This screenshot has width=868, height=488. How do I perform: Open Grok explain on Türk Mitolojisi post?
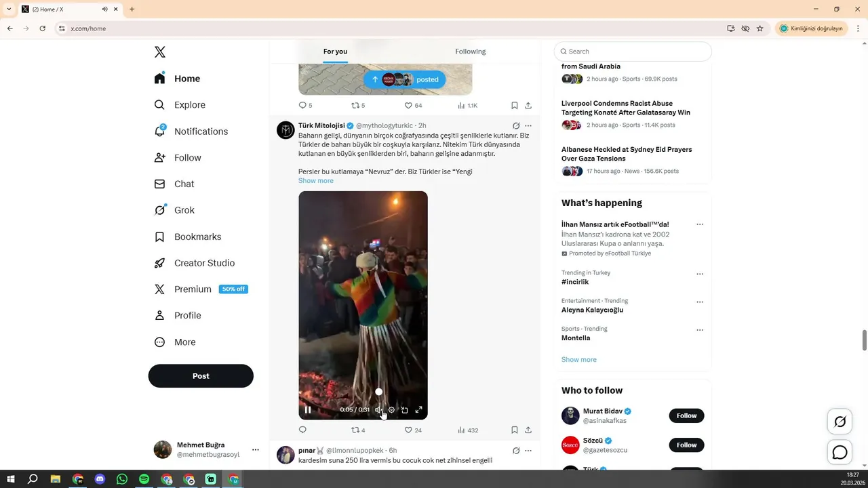(516, 125)
